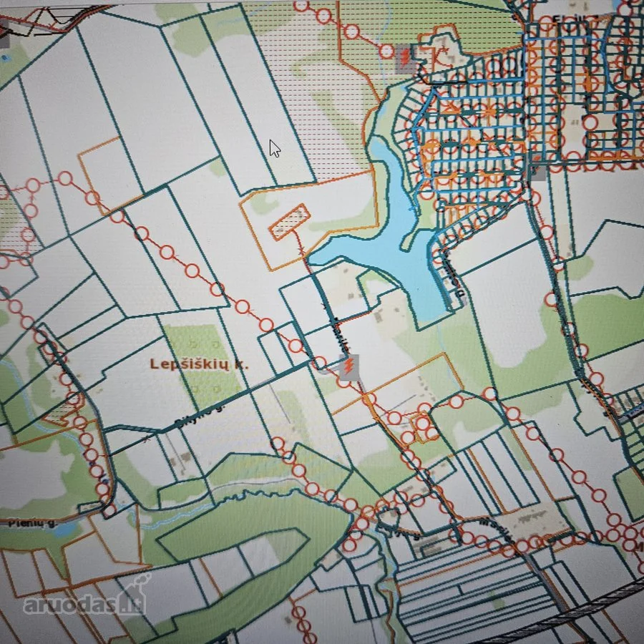The width and height of the screenshot is (644, 644).
Task: Click the aruodas.lt watermark text
Action: [x=84, y=605]
